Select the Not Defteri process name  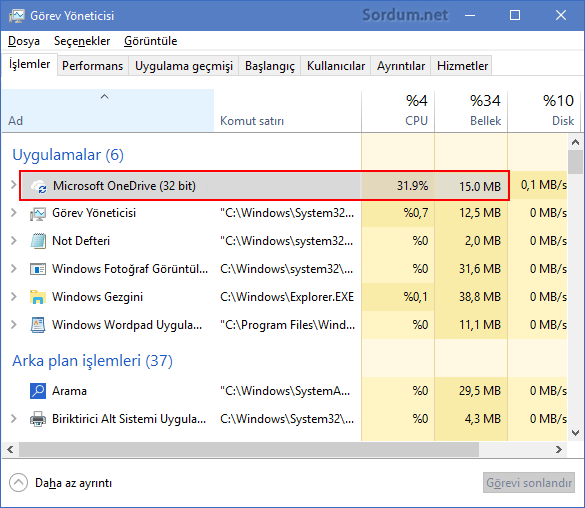pos(81,241)
